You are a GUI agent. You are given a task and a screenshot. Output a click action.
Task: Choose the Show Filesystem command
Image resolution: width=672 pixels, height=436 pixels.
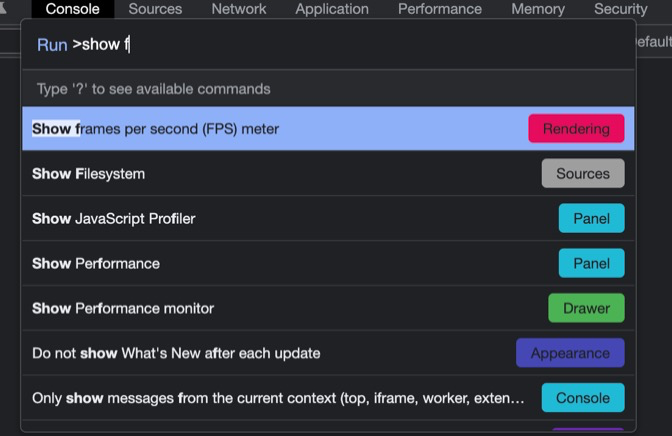coord(89,174)
